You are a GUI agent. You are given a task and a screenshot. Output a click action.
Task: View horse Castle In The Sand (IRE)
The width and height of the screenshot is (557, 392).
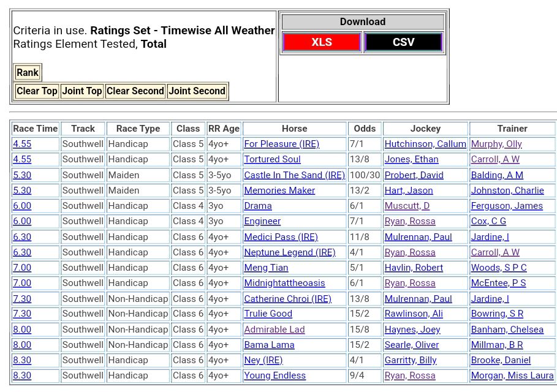[x=294, y=175]
